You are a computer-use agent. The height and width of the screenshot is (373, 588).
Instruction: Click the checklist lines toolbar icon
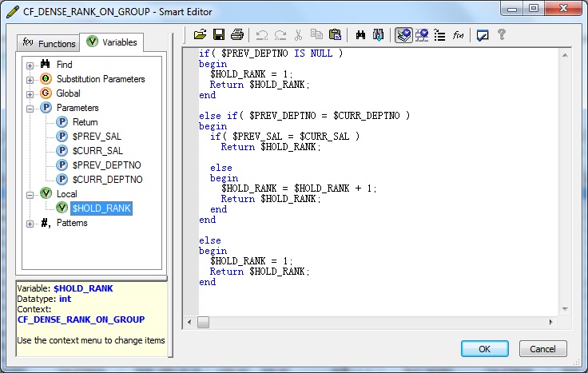click(x=439, y=35)
